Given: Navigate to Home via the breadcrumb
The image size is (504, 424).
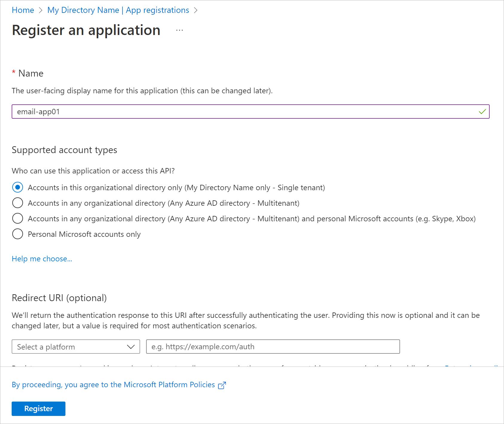Looking at the screenshot, I should [23, 10].
